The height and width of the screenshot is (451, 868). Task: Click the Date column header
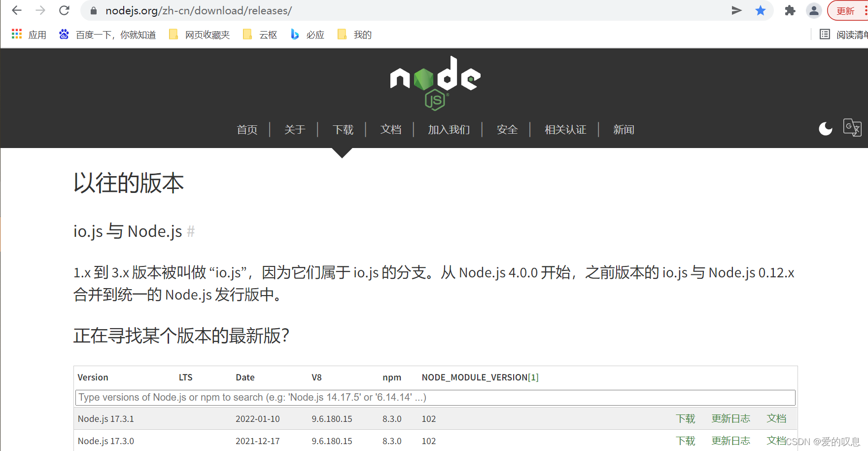click(x=245, y=377)
